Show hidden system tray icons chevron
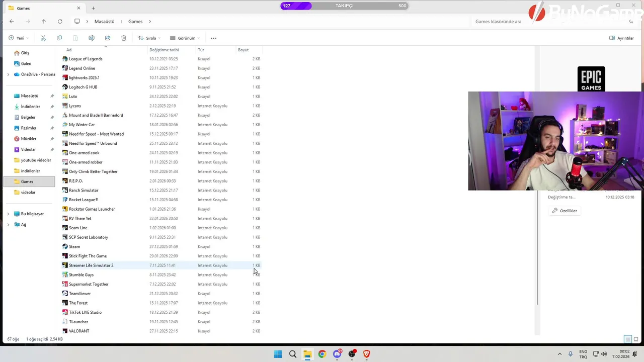 coord(559,354)
